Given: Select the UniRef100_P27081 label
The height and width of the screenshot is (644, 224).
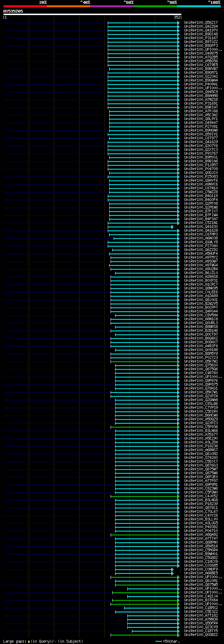Looking at the screenshot, I should [x=201, y=126].
